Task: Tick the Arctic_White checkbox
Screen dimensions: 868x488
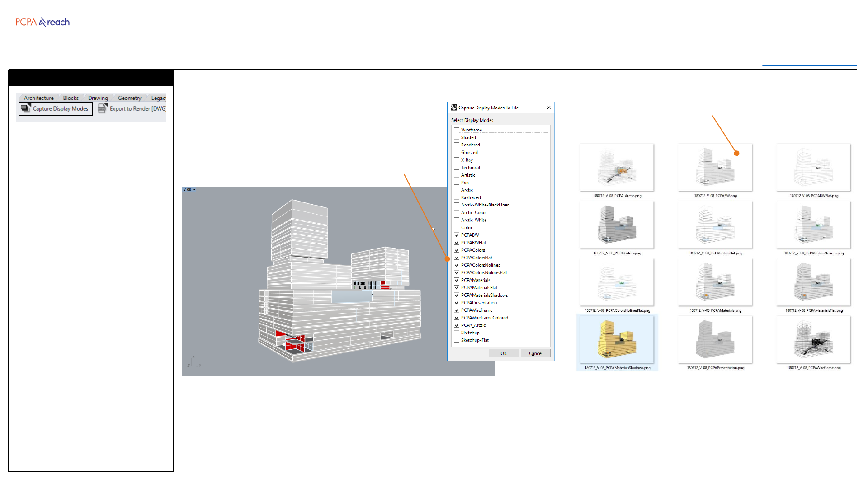Action: pyautogui.click(x=457, y=220)
